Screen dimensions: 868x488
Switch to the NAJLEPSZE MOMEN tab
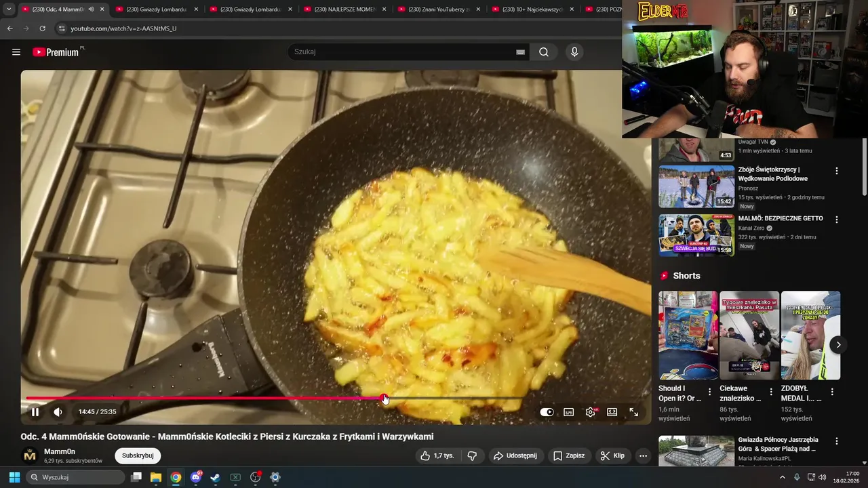[x=344, y=9]
